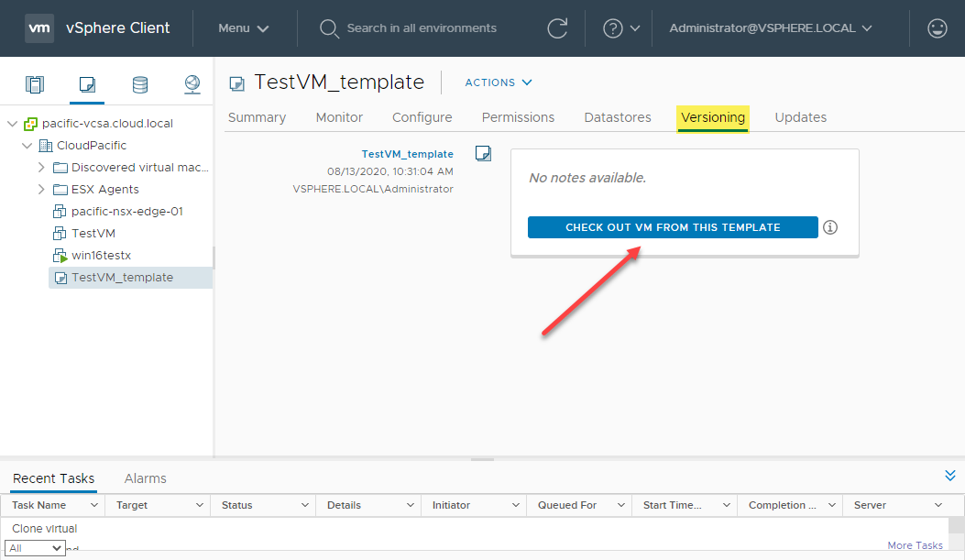The width and height of the screenshot is (965, 560).
Task: Click the template icon next to the version entry
Action: pyautogui.click(x=483, y=153)
